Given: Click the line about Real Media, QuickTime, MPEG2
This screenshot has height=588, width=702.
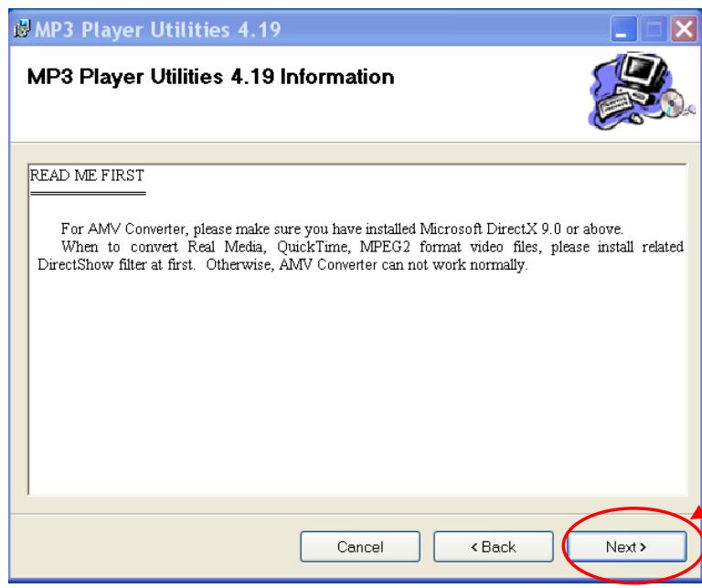Looking at the screenshot, I should (x=373, y=247).
